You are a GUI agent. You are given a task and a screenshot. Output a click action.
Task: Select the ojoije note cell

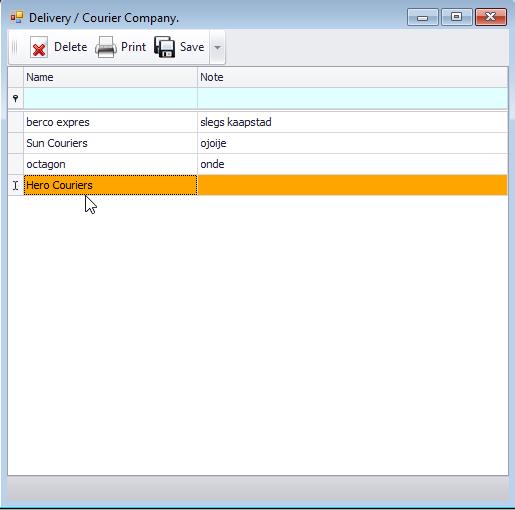pyautogui.click(x=353, y=143)
